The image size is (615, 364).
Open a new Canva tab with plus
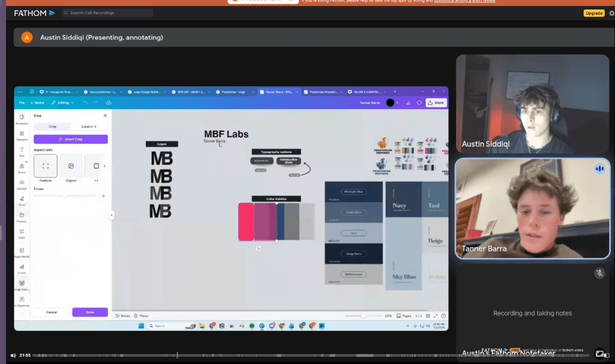pyautogui.click(x=395, y=92)
